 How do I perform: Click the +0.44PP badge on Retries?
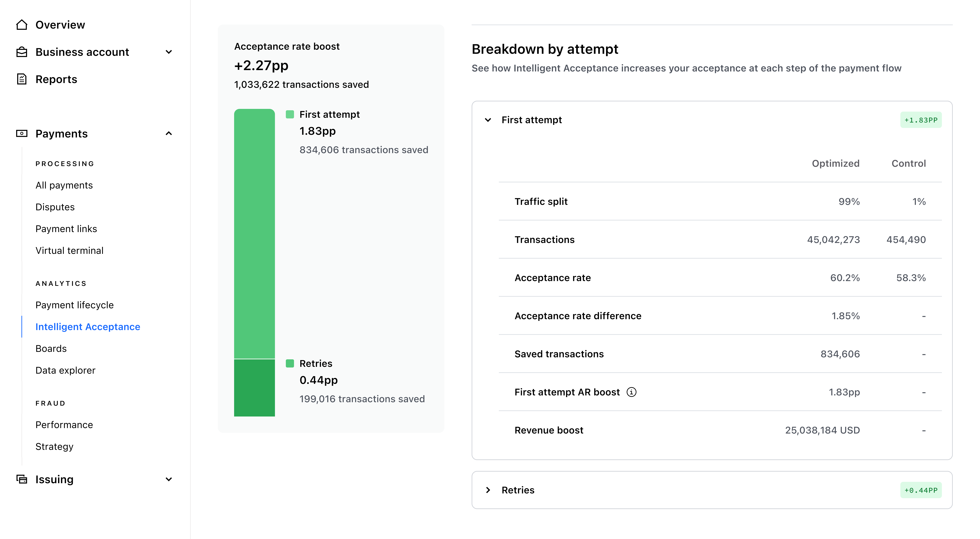coord(921,490)
